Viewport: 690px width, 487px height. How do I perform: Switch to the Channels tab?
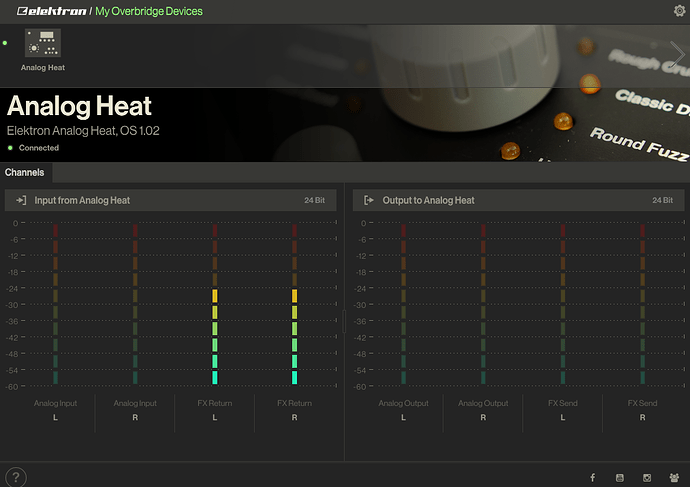(x=25, y=172)
